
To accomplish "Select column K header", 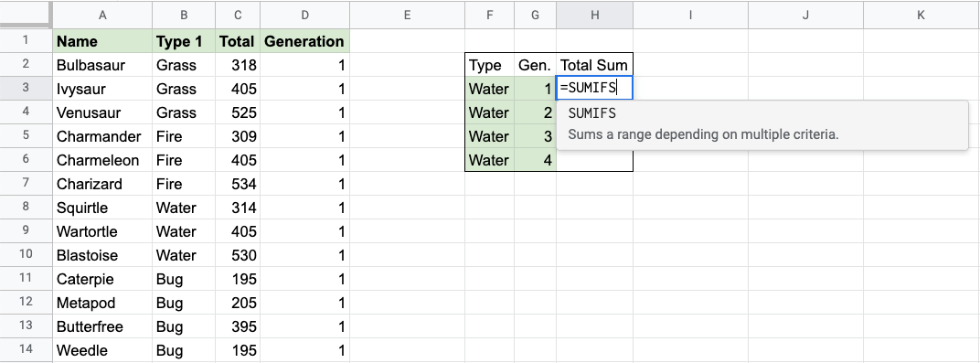I will [x=921, y=15].
